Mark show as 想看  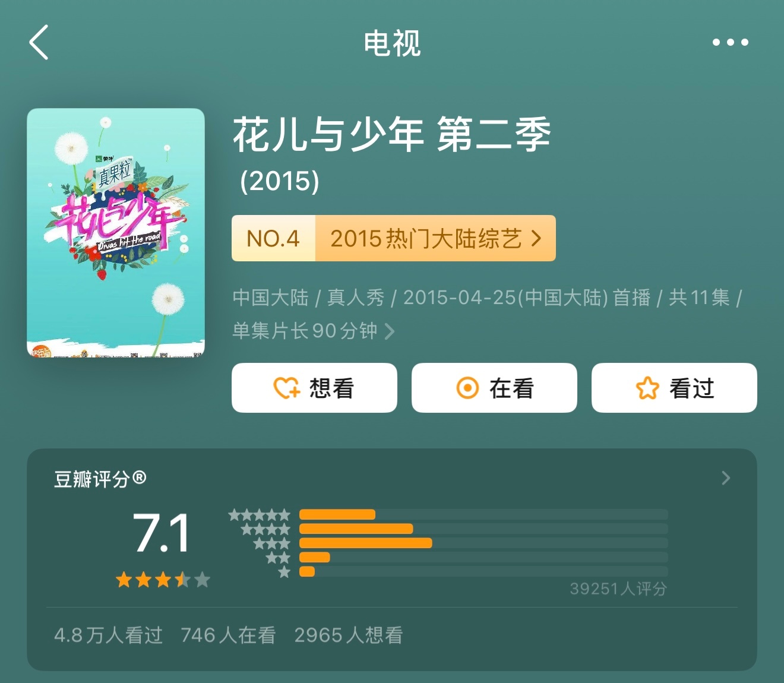tap(314, 388)
